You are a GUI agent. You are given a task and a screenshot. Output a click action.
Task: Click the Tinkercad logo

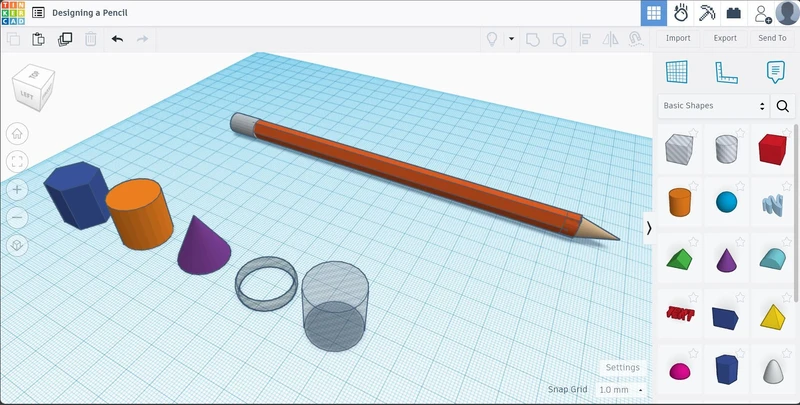(x=13, y=13)
